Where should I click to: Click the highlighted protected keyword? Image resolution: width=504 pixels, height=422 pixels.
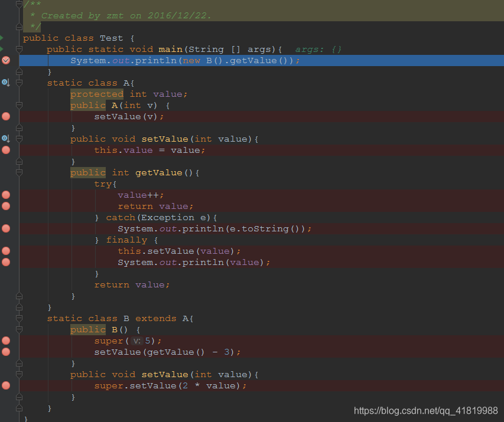tap(97, 94)
